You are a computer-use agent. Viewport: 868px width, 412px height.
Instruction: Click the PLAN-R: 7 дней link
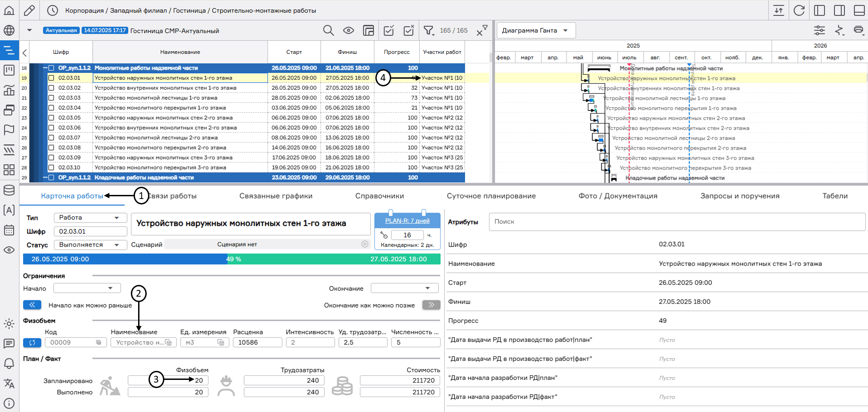(x=407, y=221)
